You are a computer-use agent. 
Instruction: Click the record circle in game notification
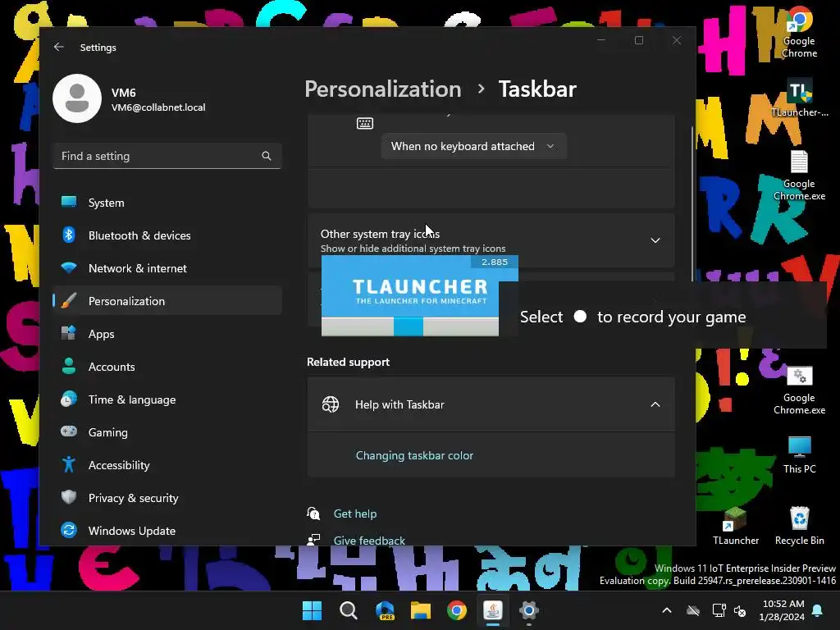click(580, 317)
